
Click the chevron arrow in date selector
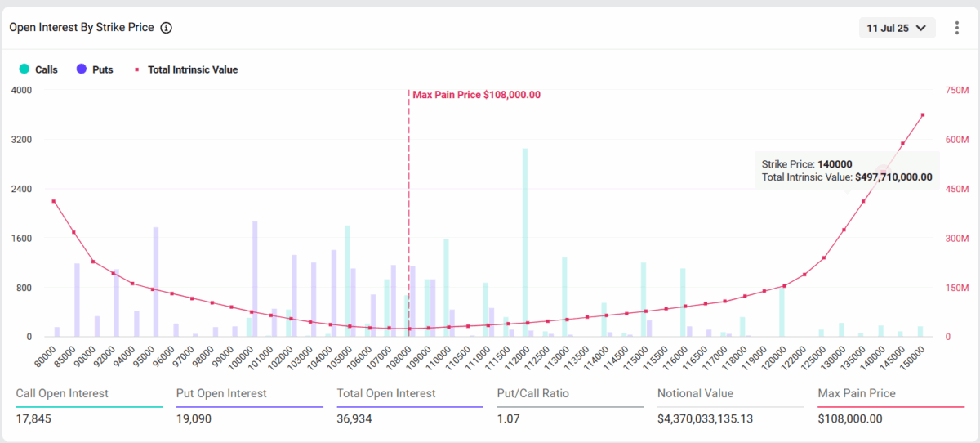(921, 28)
